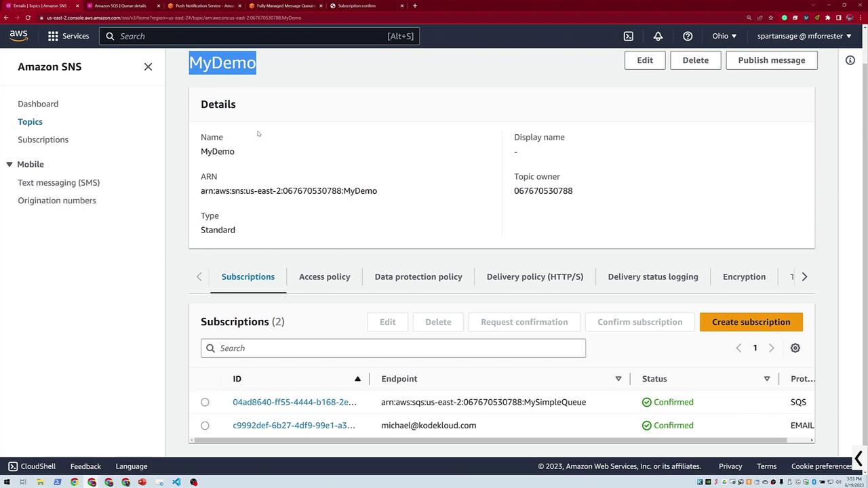Open the help question mark menu
The height and width of the screenshot is (488, 868).
[x=688, y=36]
